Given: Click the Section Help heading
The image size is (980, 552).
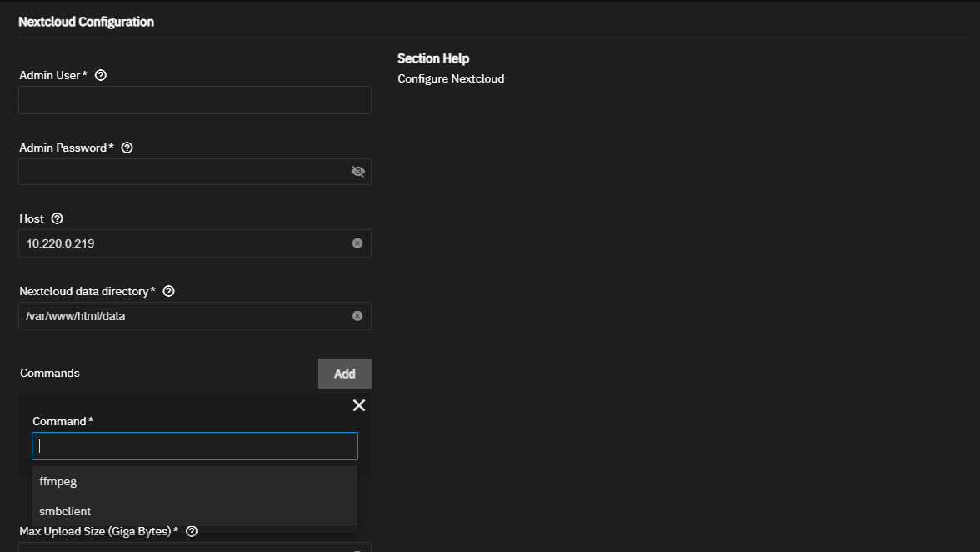Looking at the screenshot, I should pos(433,58).
